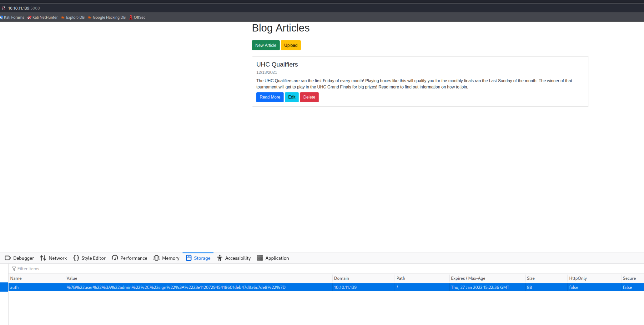
Task: Click the Performance gauge icon
Action: point(115,258)
